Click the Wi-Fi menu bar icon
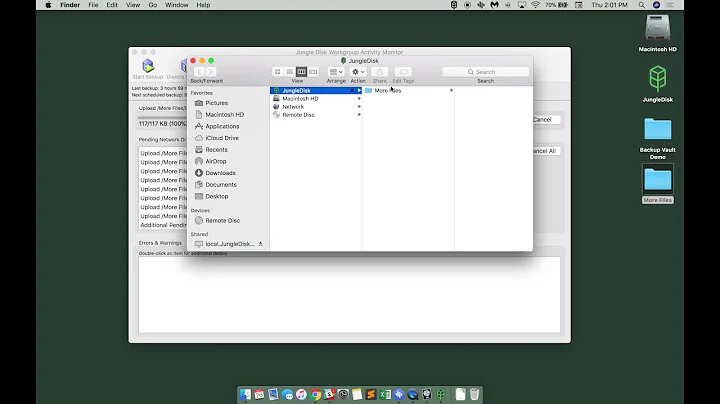Viewport: 720px width, 404px height. [535, 5]
